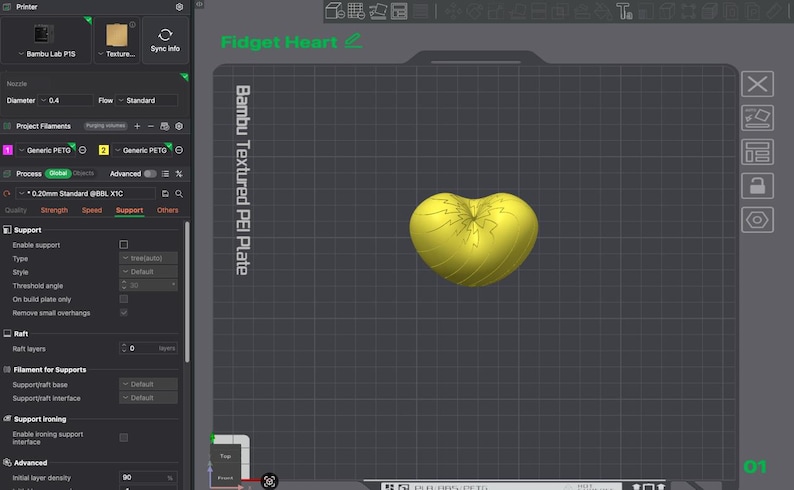Open support Type tree(auto) dropdown
Screen dimensions: 794x490
coord(148,258)
